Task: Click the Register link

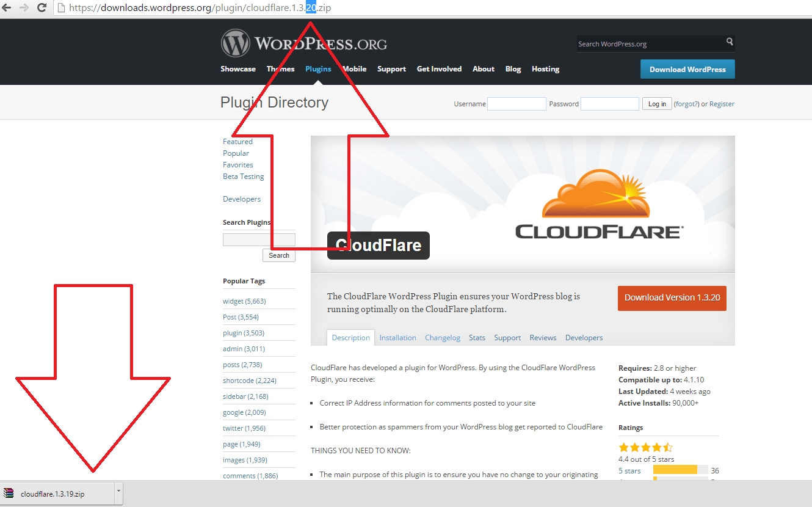Action: (x=722, y=104)
